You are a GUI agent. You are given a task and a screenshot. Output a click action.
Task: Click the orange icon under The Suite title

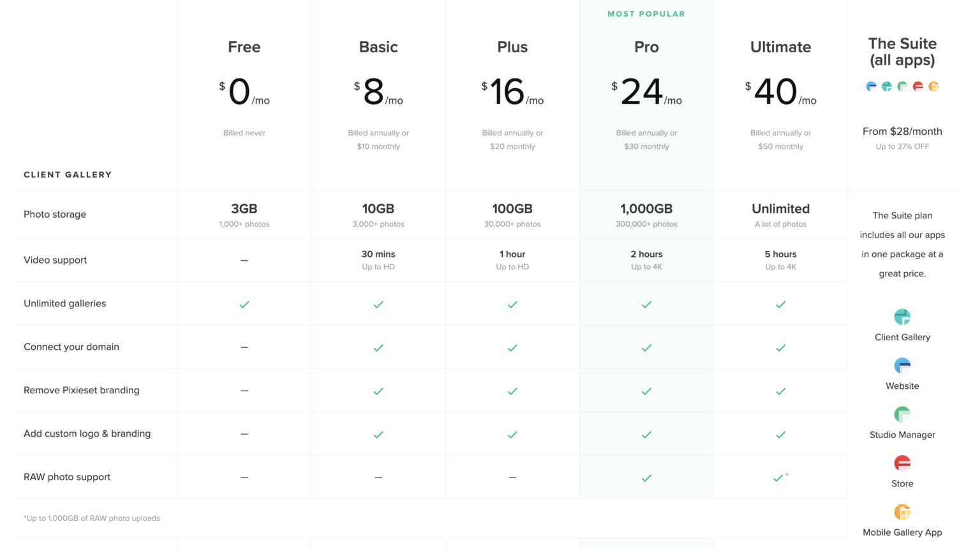(934, 86)
